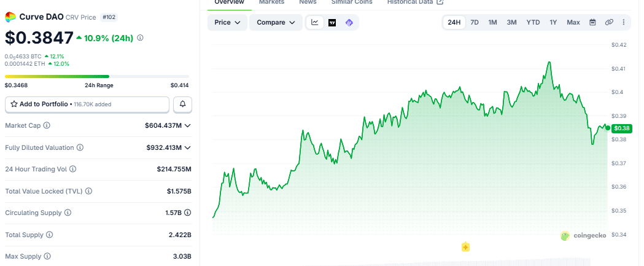Click the $0.3468 range low value
The width and height of the screenshot is (644, 266).
(x=16, y=85)
